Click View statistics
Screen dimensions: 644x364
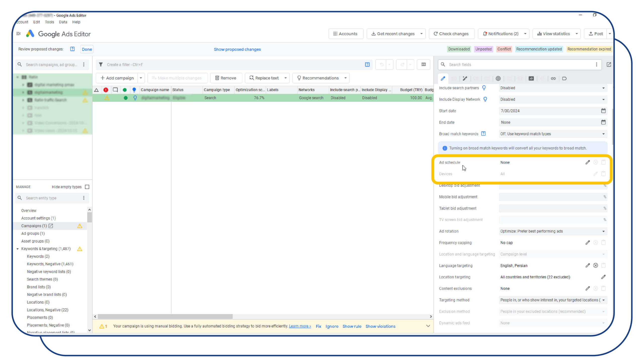(553, 34)
